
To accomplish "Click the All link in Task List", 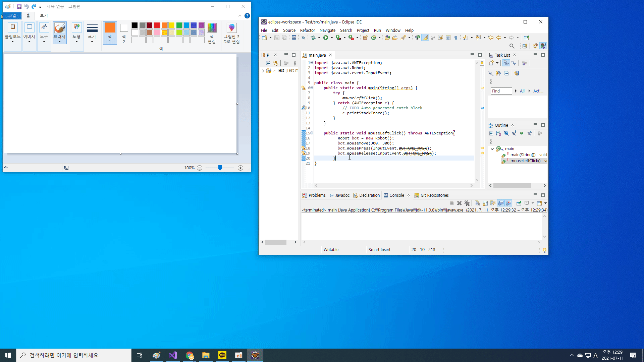I will pyautogui.click(x=522, y=91).
